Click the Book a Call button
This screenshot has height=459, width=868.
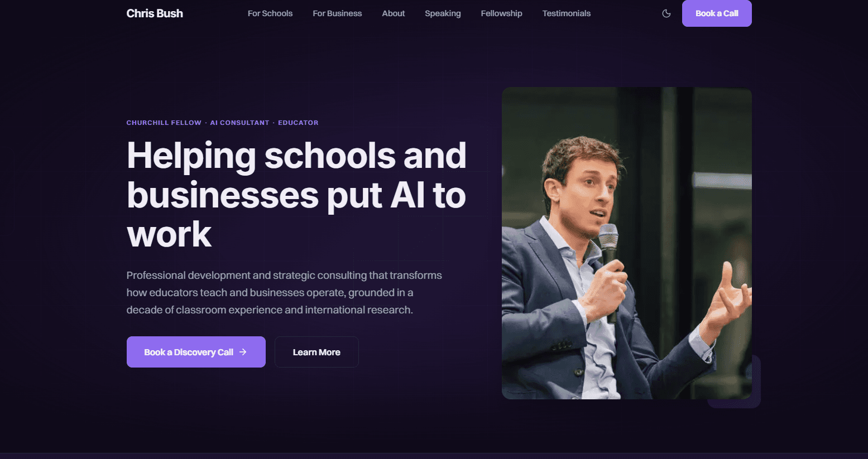(x=717, y=13)
